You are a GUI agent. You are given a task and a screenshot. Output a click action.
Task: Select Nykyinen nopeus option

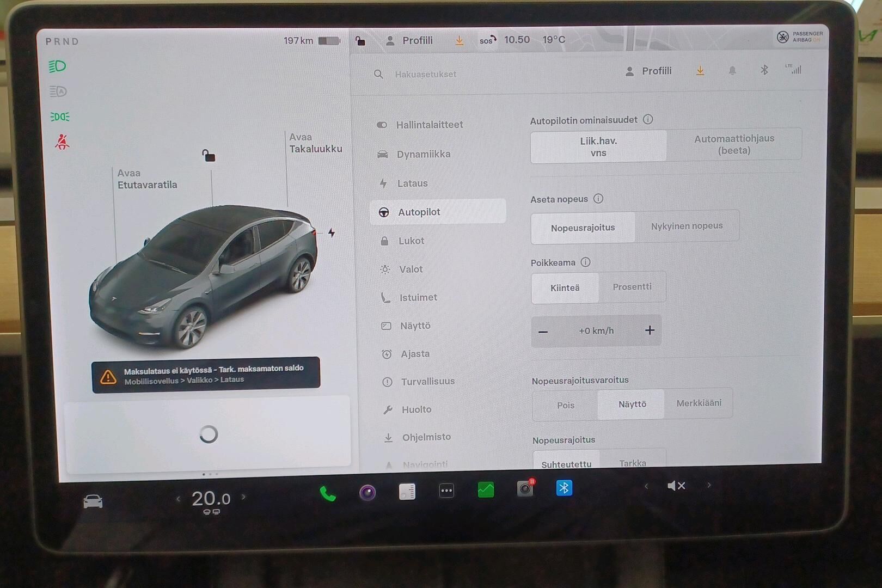coord(687,225)
